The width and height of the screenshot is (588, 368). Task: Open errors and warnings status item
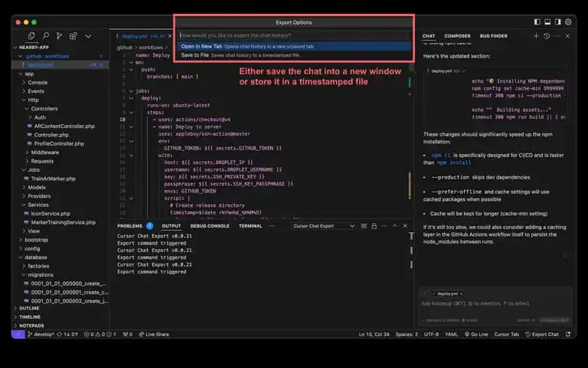pos(100,334)
